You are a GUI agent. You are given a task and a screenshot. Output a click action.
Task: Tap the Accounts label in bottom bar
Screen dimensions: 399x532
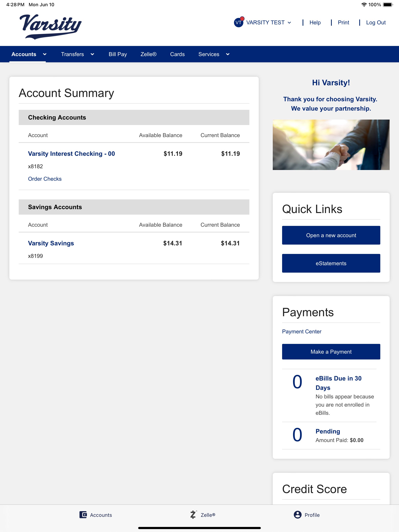tap(101, 515)
